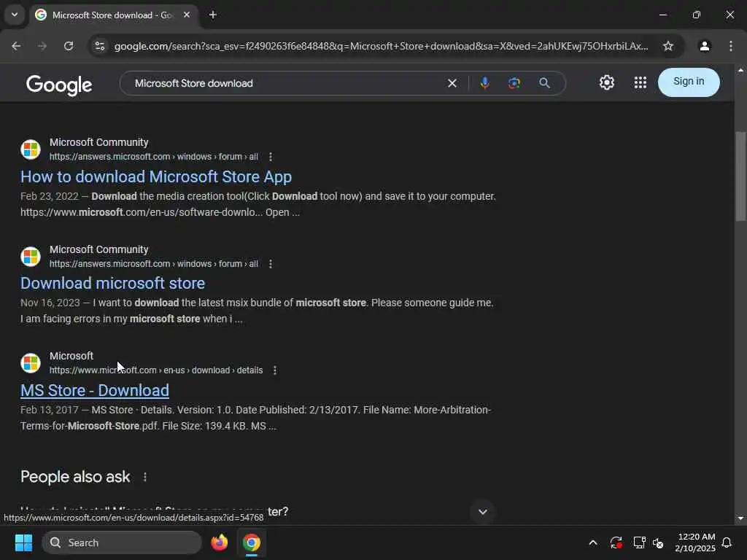Start voice search with microphone icon
Screen dimensions: 747x560
coord(484,83)
